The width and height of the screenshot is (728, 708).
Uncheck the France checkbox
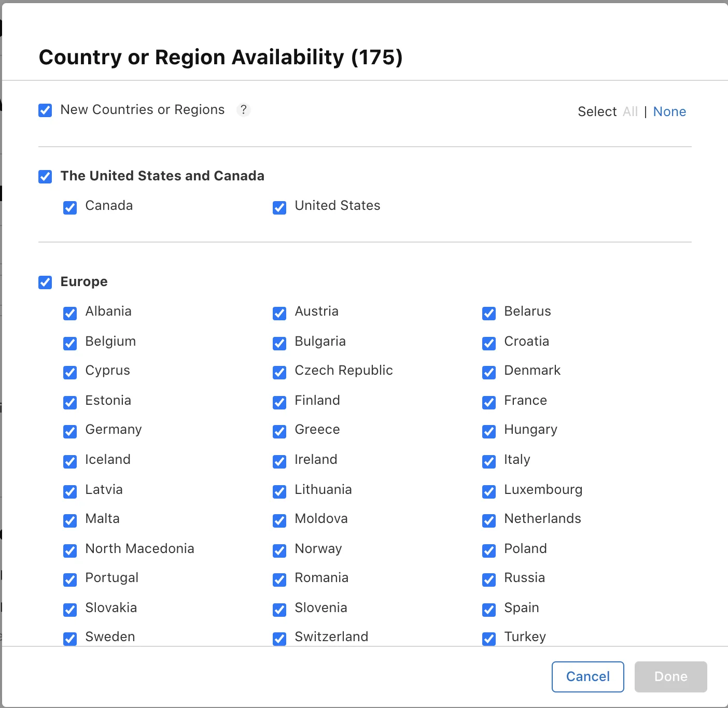pyautogui.click(x=489, y=403)
